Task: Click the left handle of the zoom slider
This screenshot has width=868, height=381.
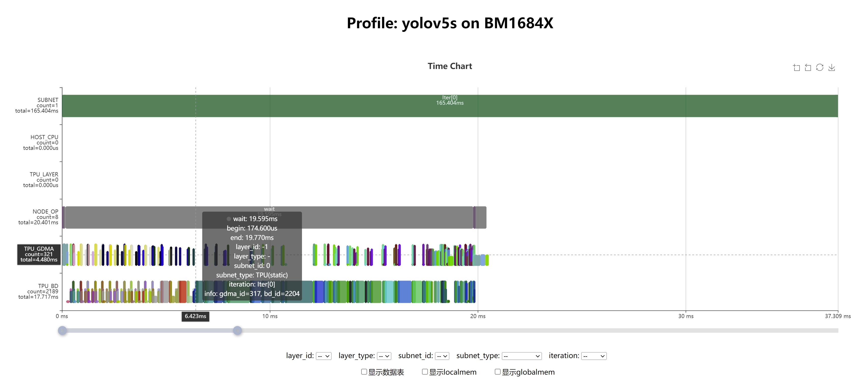Action: 62,330
